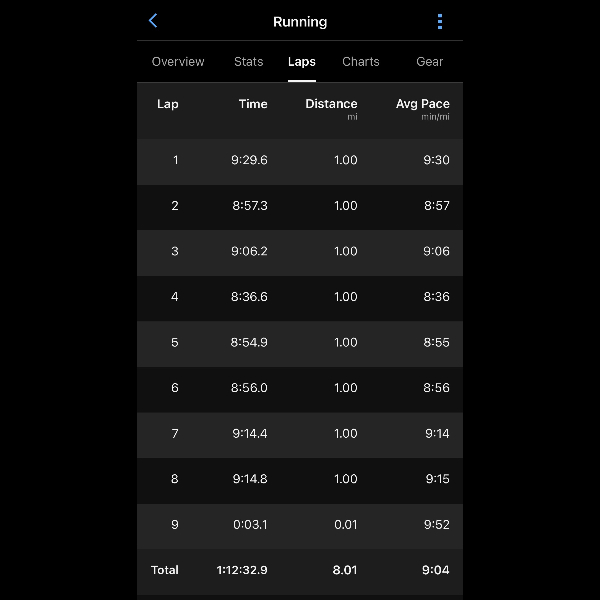Tap lap 7 time 9:14.4
600x600 pixels.
coord(249,433)
